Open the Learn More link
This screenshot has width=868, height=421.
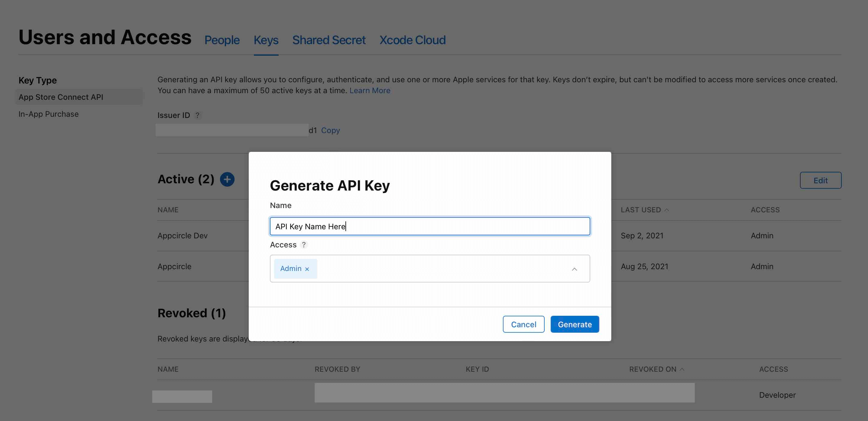[x=370, y=91]
